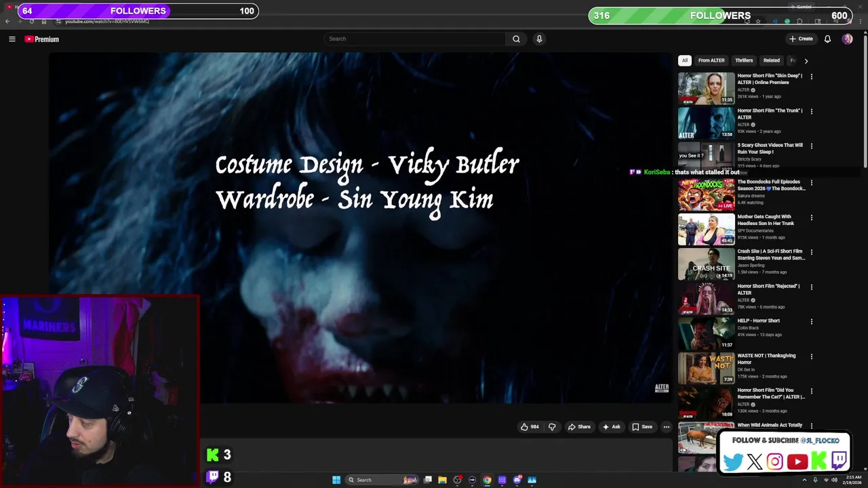Open the Boondocks live stream thumbnail
868x488 pixels.
706,194
